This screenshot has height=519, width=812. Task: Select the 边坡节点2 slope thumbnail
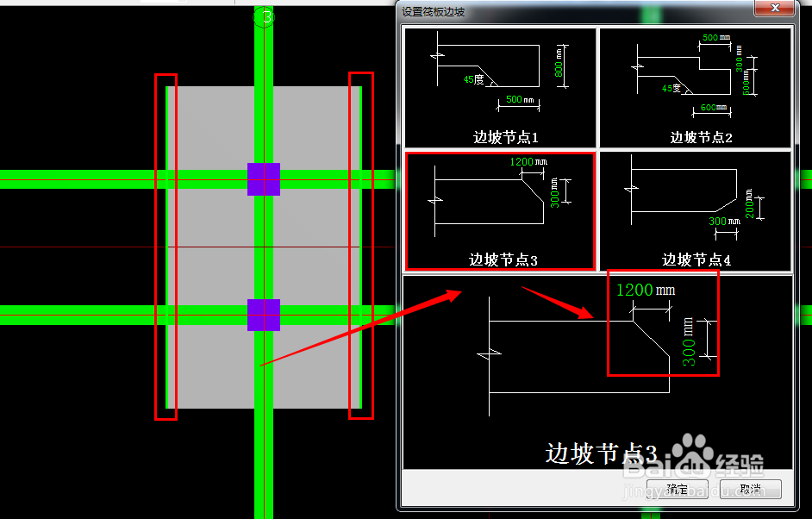(x=696, y=88)
